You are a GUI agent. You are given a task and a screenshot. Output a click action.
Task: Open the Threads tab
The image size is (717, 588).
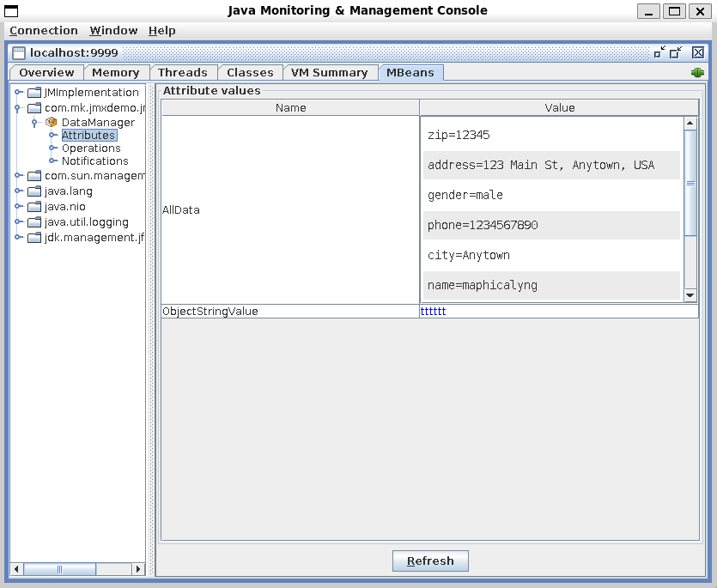coord(182,73)
